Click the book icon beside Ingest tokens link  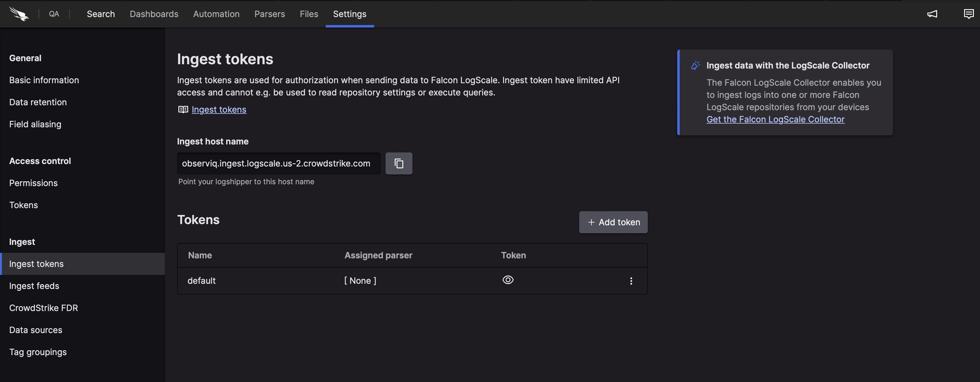[x=183, y=110]
